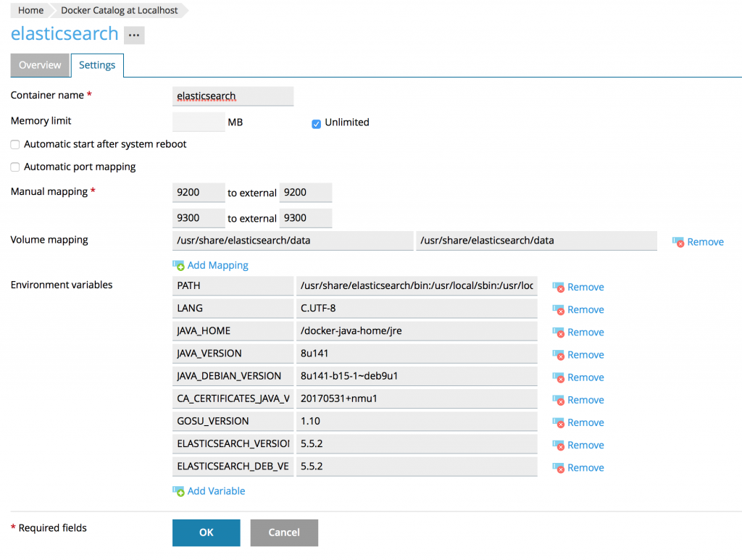
Task: Click the remove icon beside JAVA_HOME variable
Action: tap(559, 333)
